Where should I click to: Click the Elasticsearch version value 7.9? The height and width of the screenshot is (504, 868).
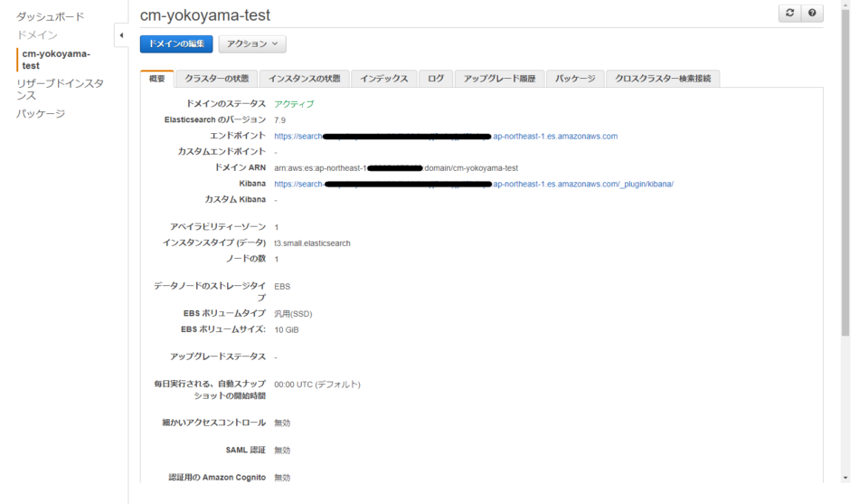pos(280,120)
